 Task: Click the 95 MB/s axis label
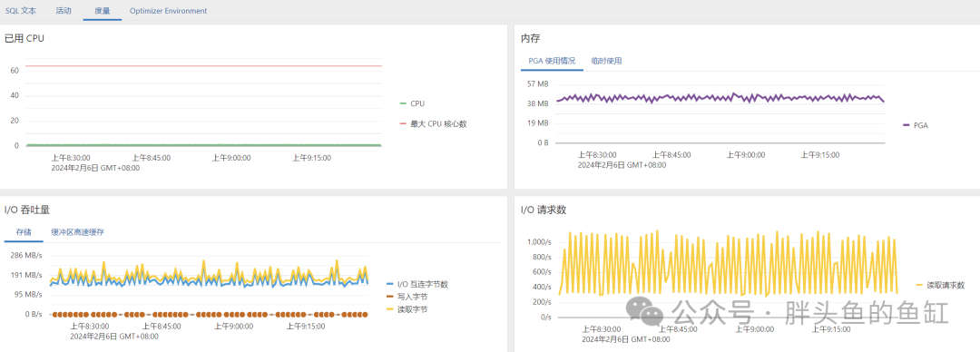[29, 295]
